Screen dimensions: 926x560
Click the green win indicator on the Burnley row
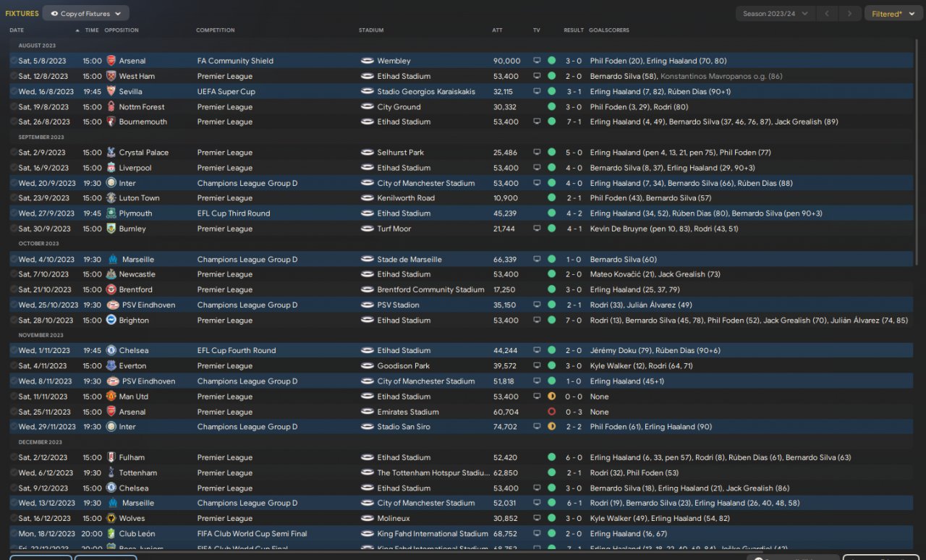(x=552, y=229)
